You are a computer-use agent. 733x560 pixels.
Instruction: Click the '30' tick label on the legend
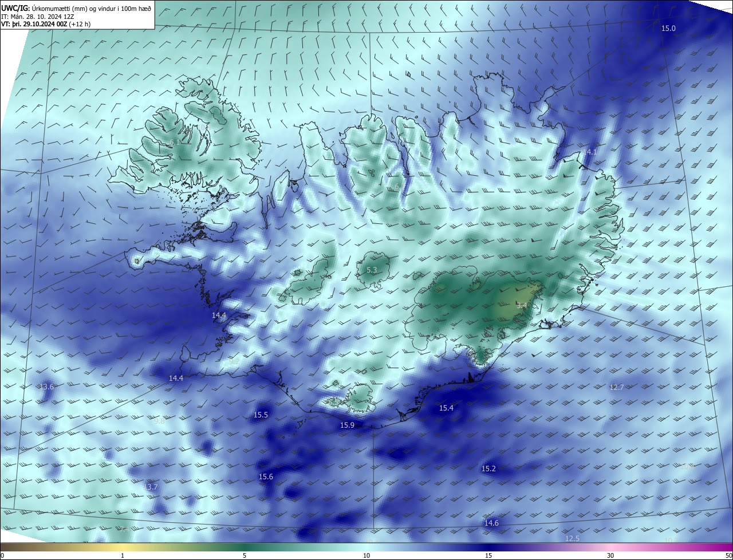point(610,556)
